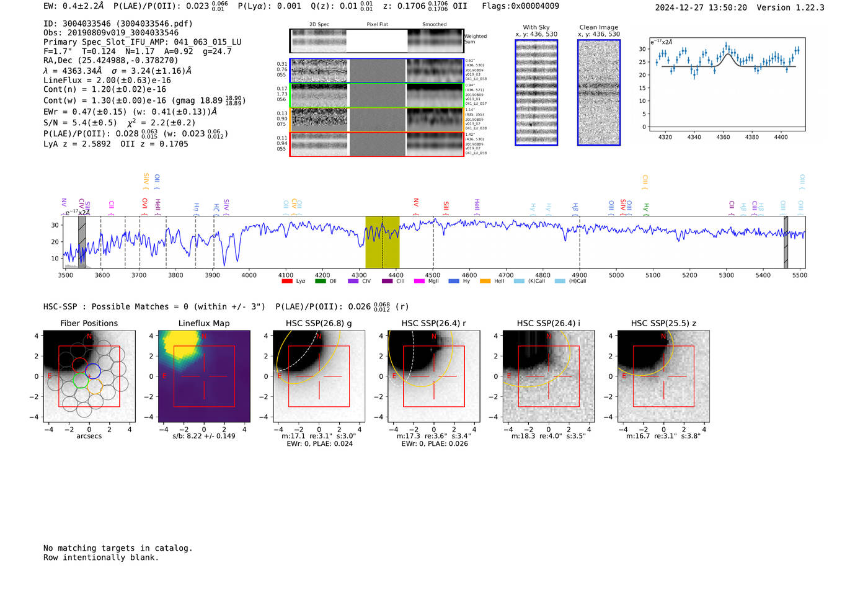Click the Flags:0x00004009 header text
The width and height of the screenshot is (868, 591).
(x=520, y=6)
